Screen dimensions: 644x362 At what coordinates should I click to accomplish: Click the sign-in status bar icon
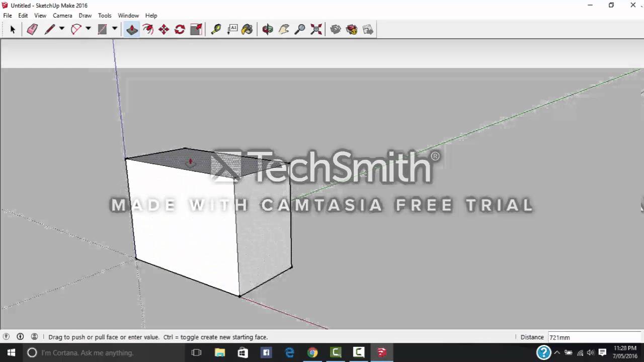pyautogui.click(x=34, y=337)
